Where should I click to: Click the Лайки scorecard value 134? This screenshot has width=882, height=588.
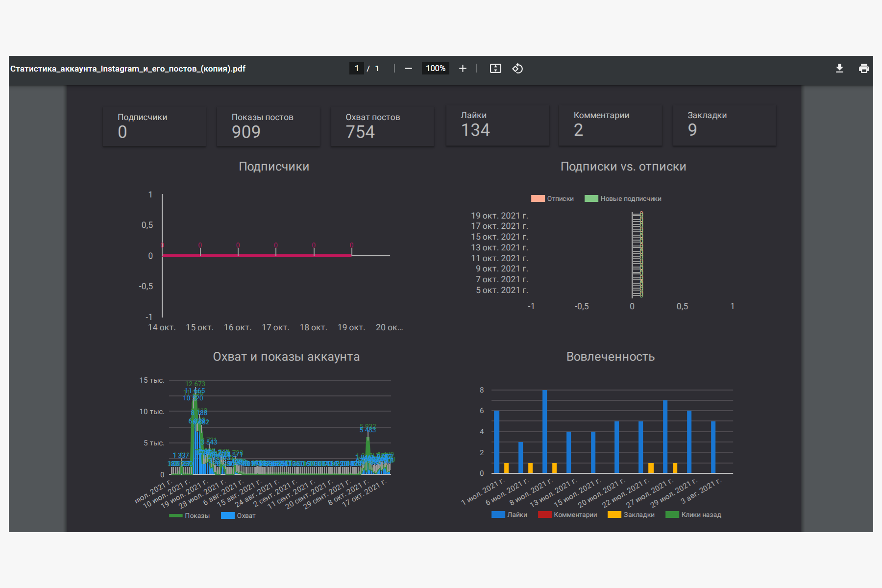[475, 130]
